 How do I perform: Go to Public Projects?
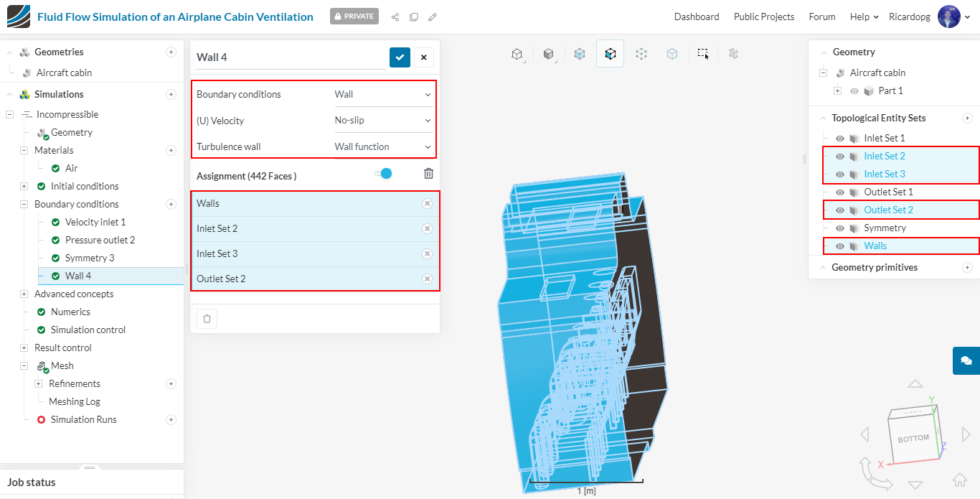pos(764,17)
